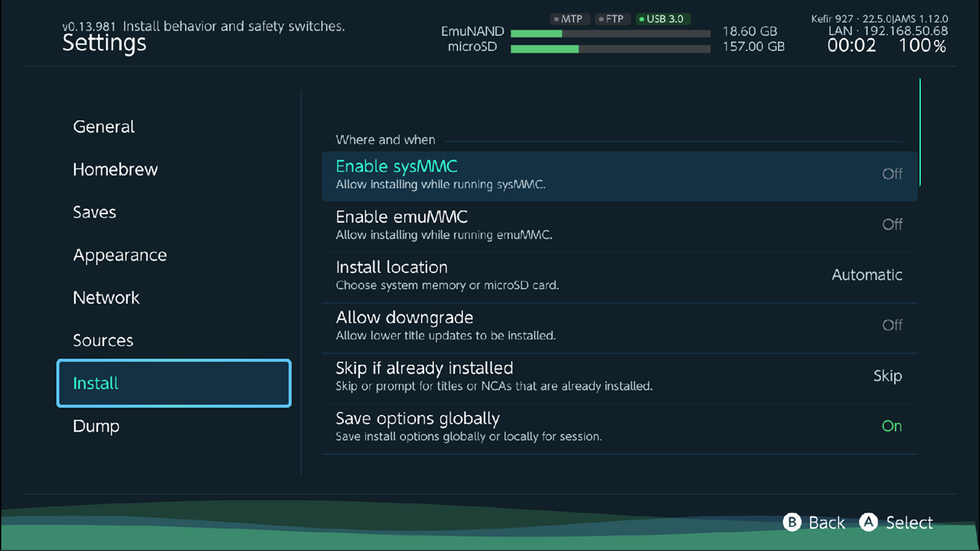Click the settings list scrollbar
This screenshot has height=551, width=980.
pyautogui.click(x=920, y=132)
